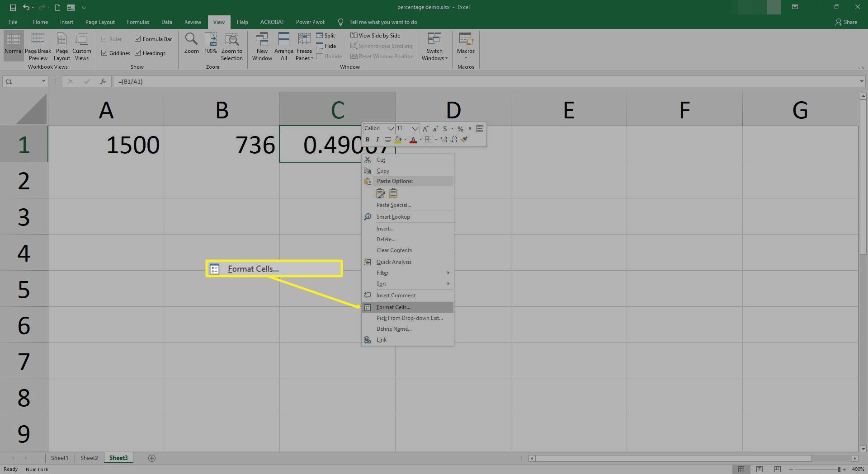Viewport: 868px width, 474px height.
Task: Switch to Sheet1 tab
Action: pyautogui.click(x=59, y=458)
